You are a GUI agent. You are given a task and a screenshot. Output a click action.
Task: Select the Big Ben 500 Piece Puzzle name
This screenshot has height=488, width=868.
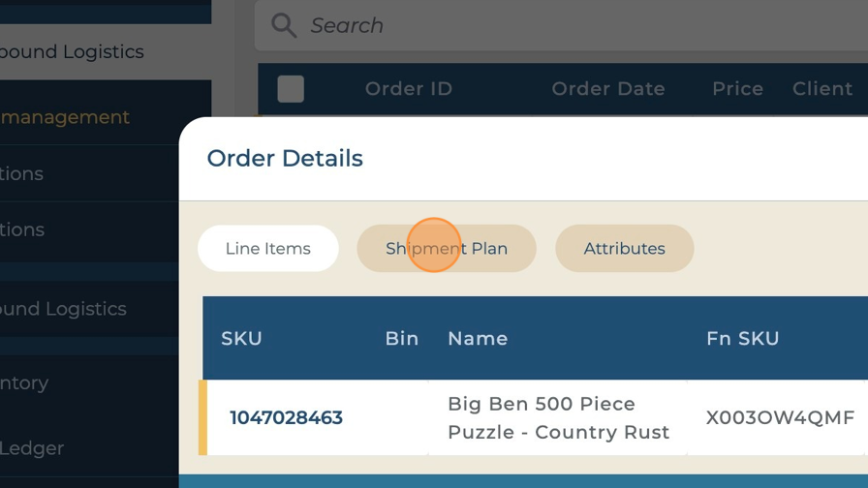pyautogui.click(x=558, y=418)
